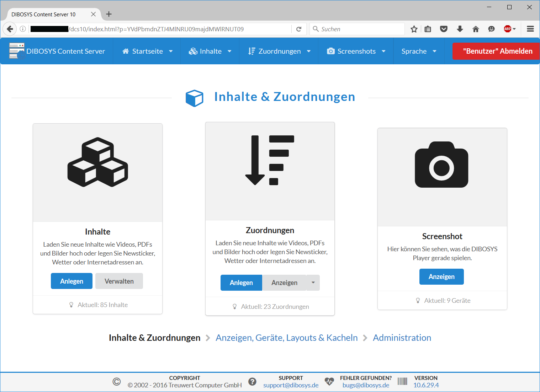Open the Adblock Plus extension icon
The height and width of the screenshot is (392, 540).
tap(508, 29)
